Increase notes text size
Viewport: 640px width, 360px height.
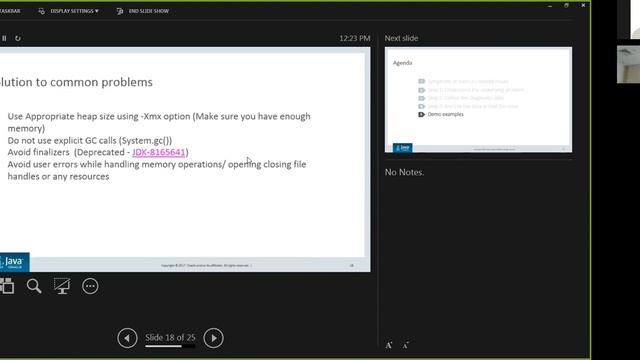(389, 345)
